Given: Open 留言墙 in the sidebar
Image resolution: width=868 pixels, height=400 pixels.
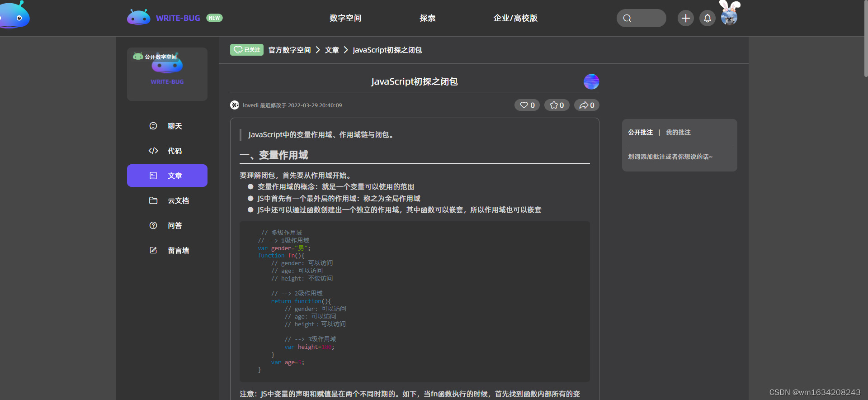Looking at the screenshot, I should [x=167, y=250].
